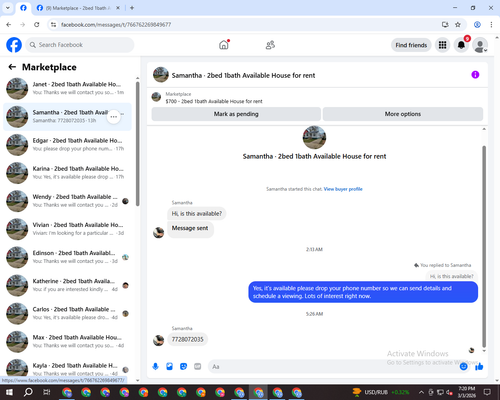Open the Windows notification center icon

point(487,392)
